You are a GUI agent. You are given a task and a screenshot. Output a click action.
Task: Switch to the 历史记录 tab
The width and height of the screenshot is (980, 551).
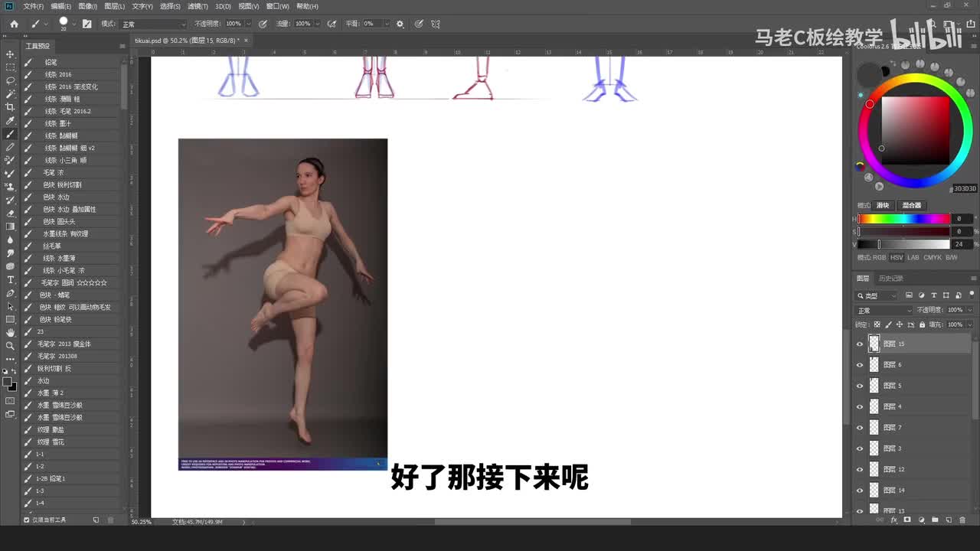[x=890, y=279]
